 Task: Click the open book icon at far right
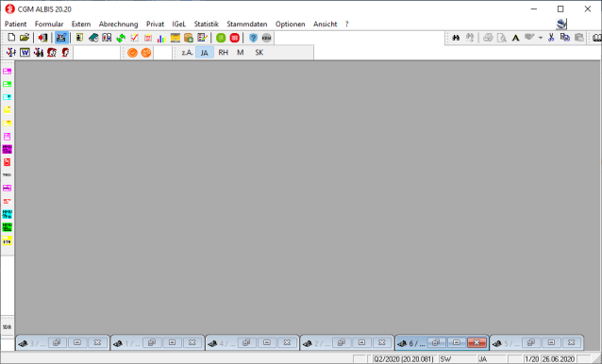click(597, 38)
